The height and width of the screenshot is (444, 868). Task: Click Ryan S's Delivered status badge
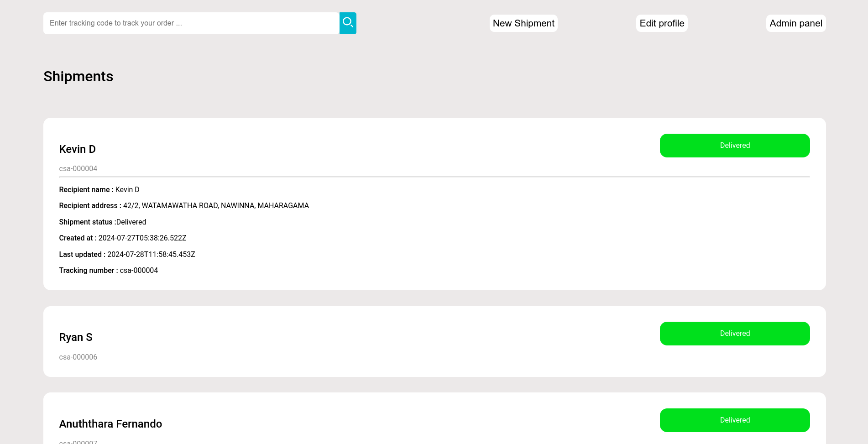coord(734,334)
